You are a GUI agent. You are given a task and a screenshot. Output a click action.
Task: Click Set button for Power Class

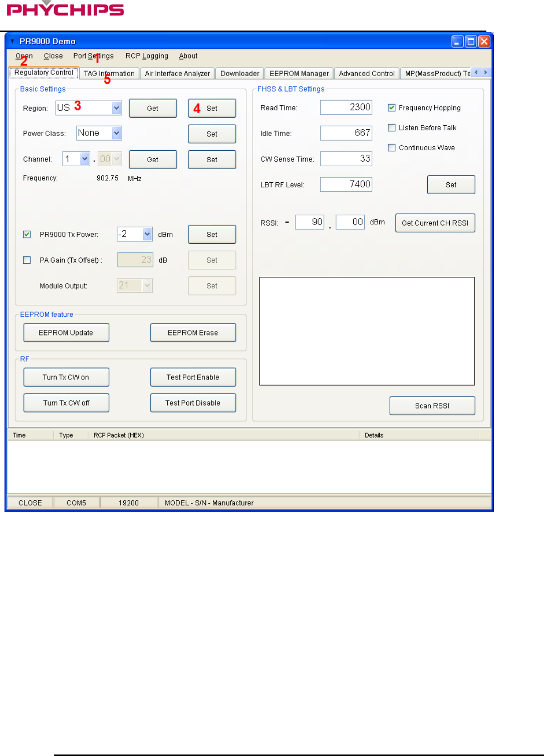(212, 134)
